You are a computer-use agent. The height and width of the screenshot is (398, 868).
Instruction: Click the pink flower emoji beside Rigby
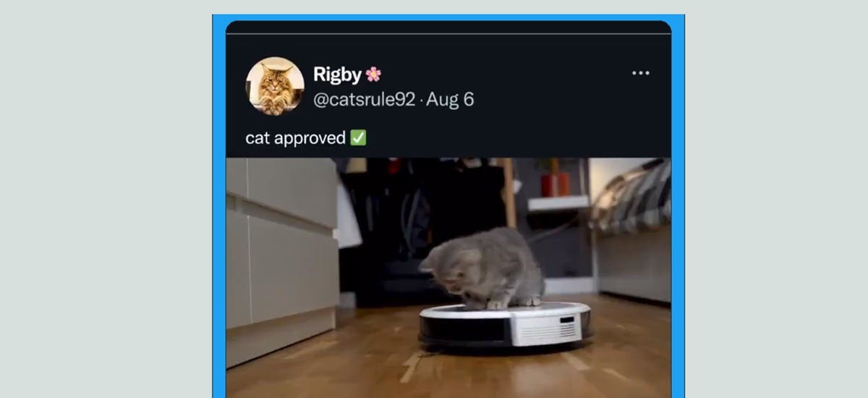(x=373, y=74)
